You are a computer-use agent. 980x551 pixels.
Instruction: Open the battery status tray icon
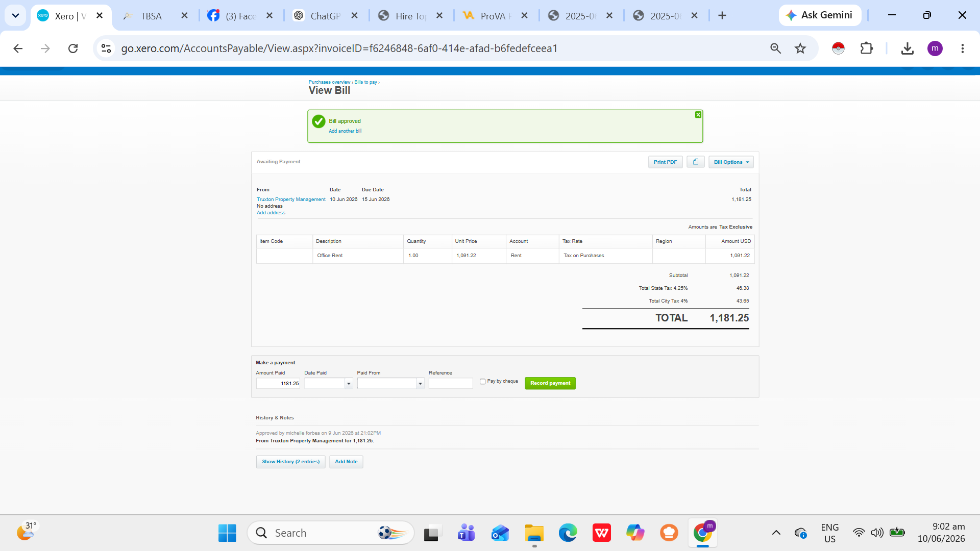point(897,533)
